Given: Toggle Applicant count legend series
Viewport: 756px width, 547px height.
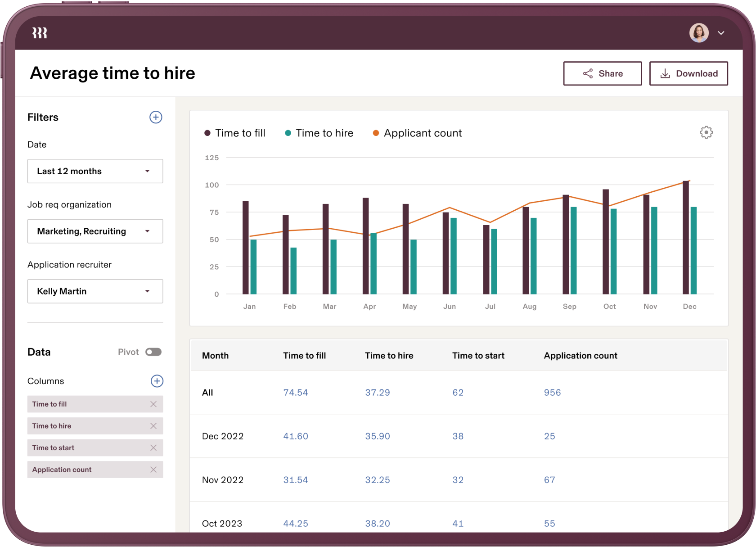Looking at the screenshot, I should coord(417,133).
